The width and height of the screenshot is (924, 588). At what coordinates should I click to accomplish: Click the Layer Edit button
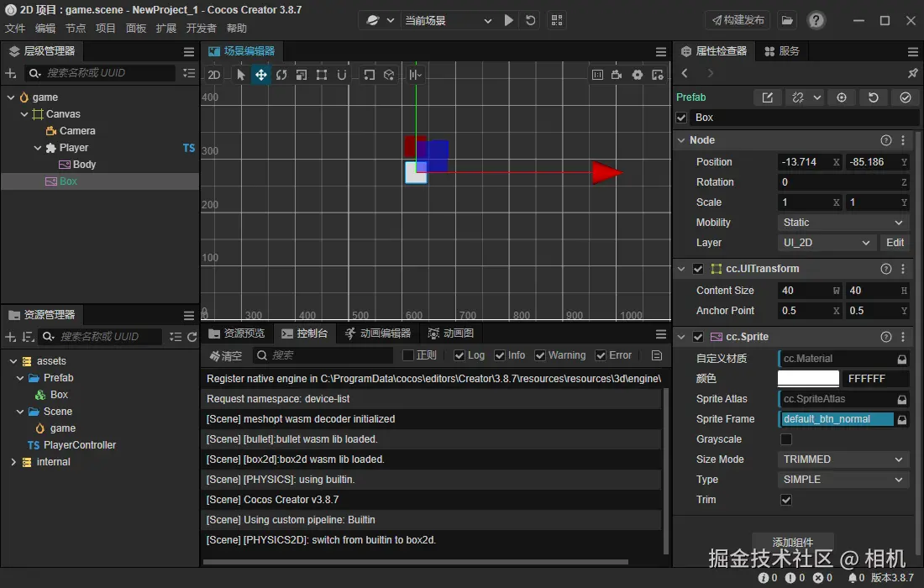point(895,243)
